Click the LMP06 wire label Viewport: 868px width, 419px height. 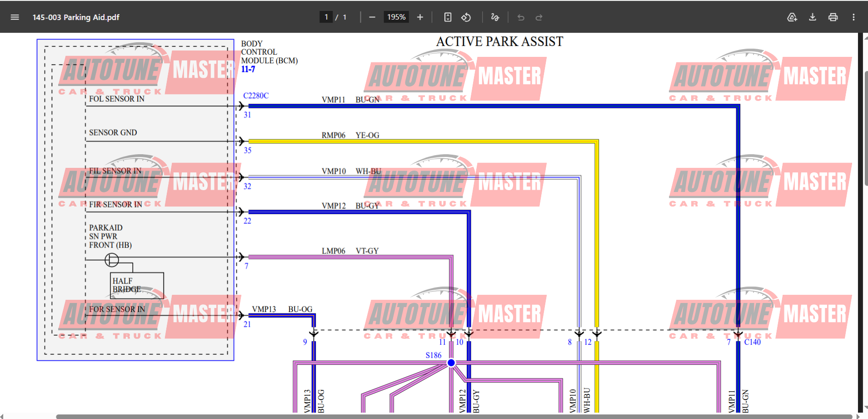[334, 251]
